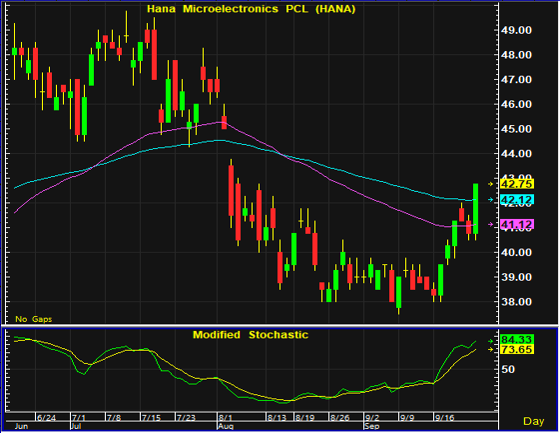Click the last tall green candlestick
560x433 pixels.
(475, 209)
